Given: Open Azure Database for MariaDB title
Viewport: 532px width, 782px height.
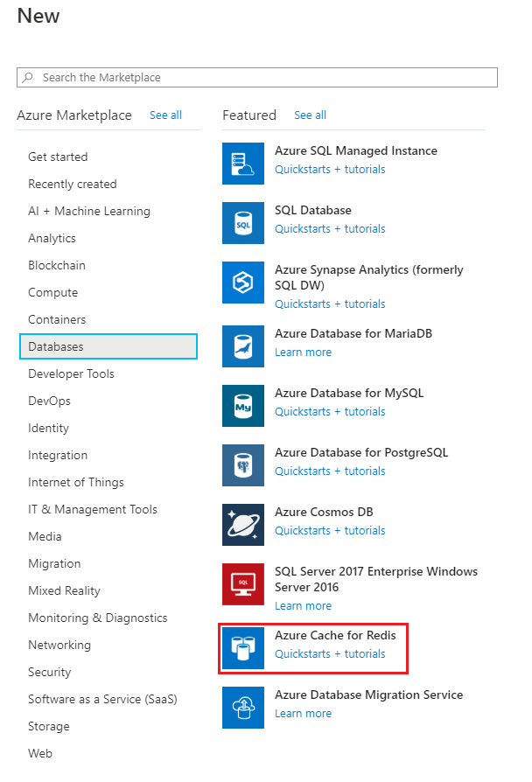Looking at the screenshot, I should pos(353,333).
